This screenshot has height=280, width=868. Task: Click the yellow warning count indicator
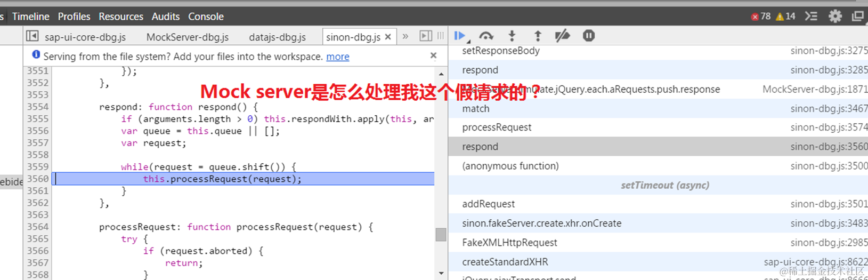click(x=785, y=17)
